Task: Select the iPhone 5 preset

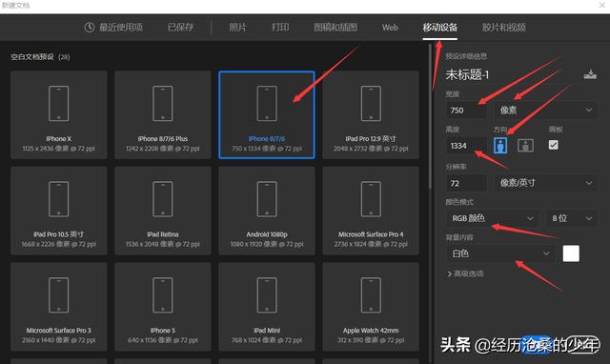Action: (163, 307)
